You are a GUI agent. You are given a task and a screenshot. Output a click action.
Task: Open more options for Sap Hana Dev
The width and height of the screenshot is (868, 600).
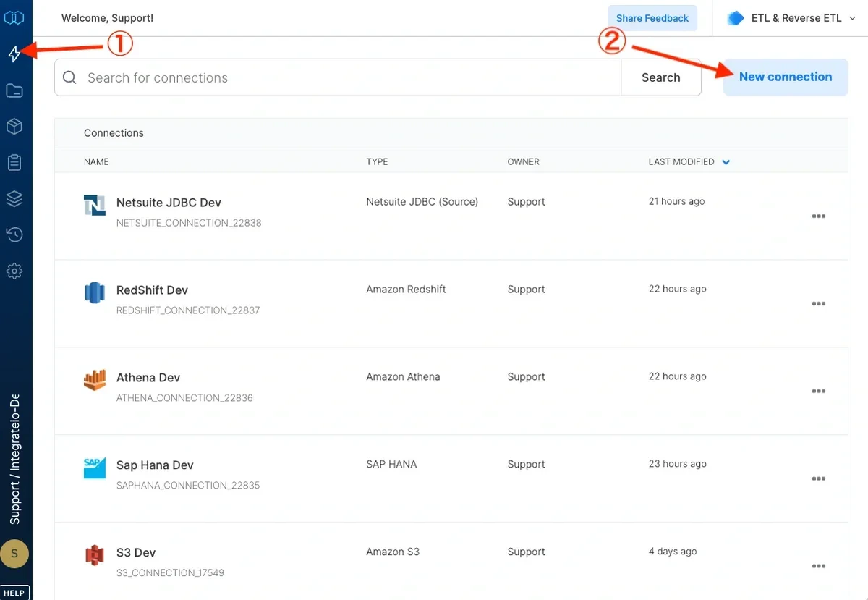(819, 479)
